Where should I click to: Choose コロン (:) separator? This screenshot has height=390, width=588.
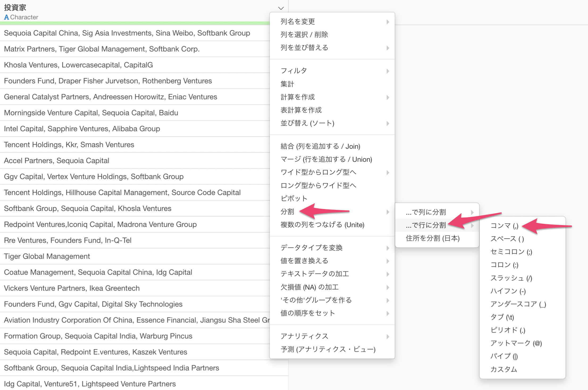[x=522, y=265]
